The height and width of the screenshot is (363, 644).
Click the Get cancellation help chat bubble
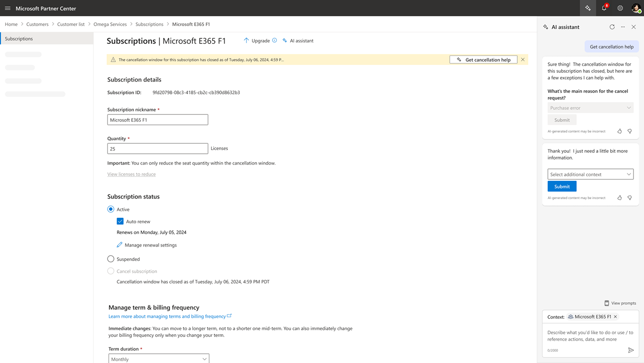pos(612,47)
